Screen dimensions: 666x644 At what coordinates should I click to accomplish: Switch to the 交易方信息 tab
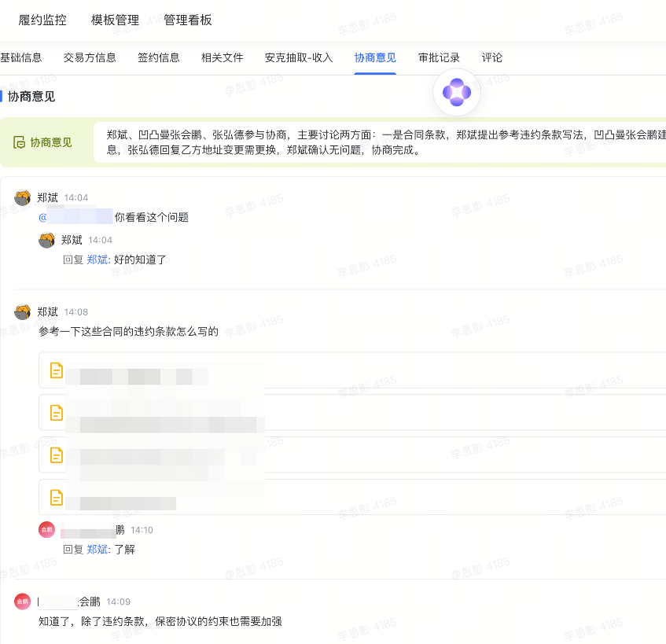(90, 57)
